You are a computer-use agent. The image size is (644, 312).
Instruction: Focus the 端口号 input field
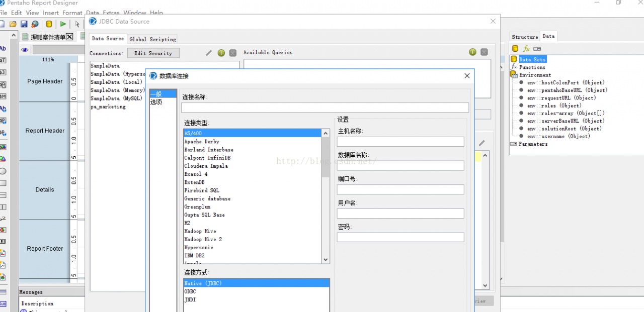pyautogui.click(x=400, y=189)
